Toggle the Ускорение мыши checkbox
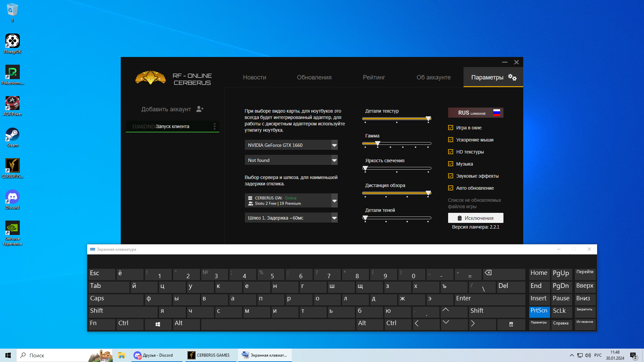This screenshot has width=644, height=362. click(450, 140)
